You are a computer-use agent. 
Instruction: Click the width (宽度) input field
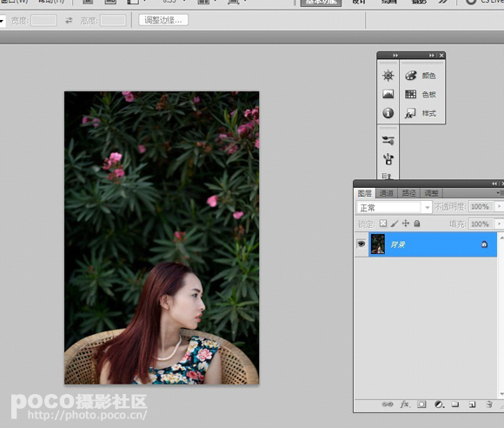(43, 21)
